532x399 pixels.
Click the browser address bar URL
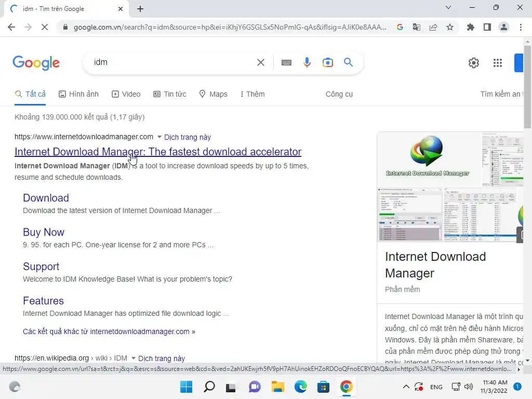[x=230, y=27]
